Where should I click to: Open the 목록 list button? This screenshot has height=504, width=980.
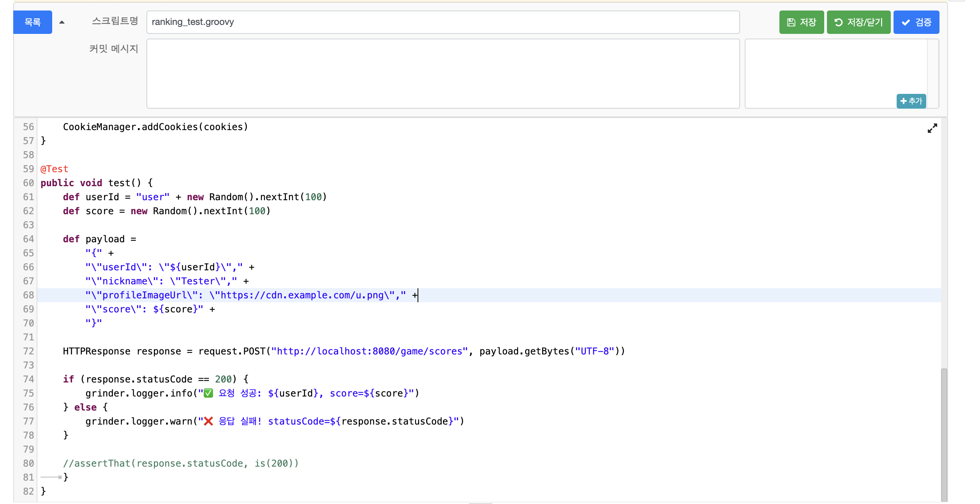[x=33, y=22]
